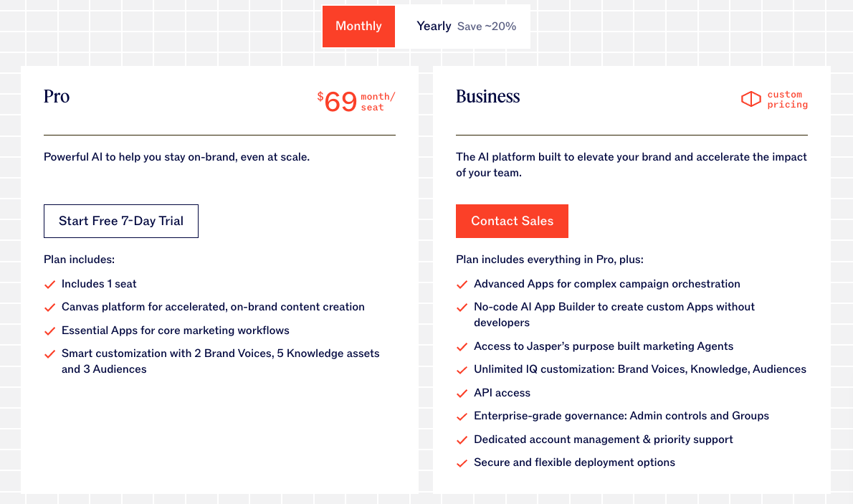
Task: Click the checkmark beside 'Includes 1 seat'
Action: pyautogui.click(x=49, y=285)
